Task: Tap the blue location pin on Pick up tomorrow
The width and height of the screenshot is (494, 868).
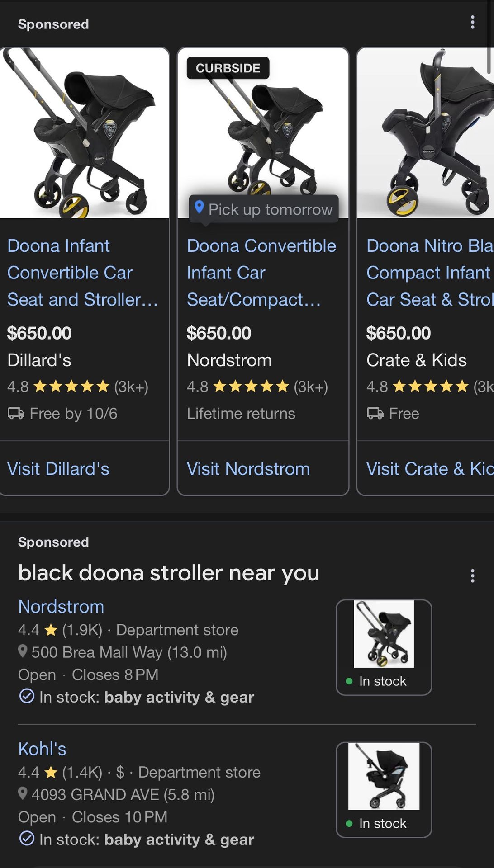Action: tap(199, 208)
